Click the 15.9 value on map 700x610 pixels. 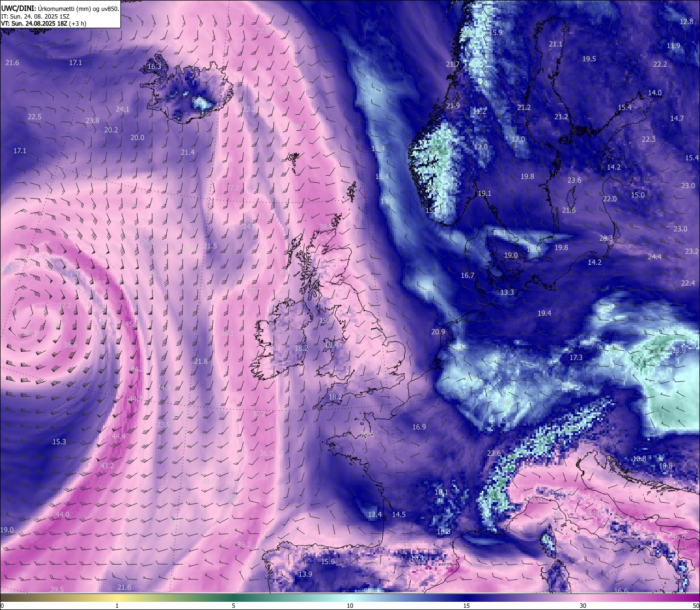click(495, 32)
